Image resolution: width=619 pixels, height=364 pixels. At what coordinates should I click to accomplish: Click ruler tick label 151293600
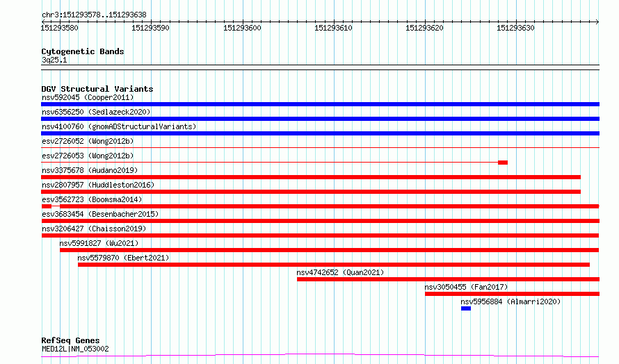[242, 28]
